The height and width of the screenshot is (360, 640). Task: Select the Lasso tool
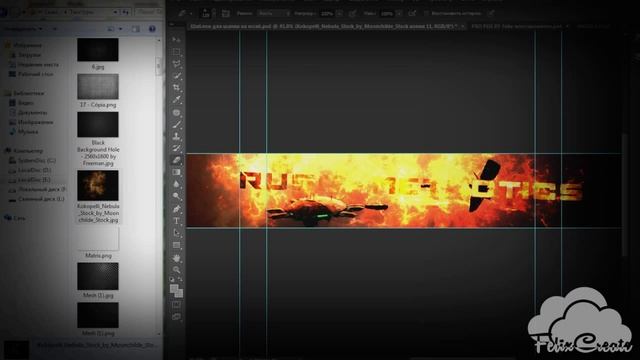point(176,64)
